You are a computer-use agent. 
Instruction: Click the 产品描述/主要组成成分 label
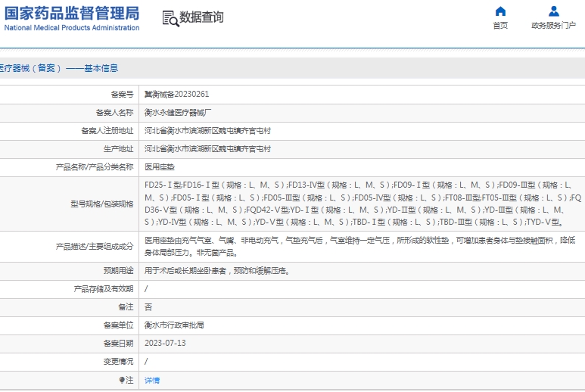pyautogui.click(x=95, y=247)
